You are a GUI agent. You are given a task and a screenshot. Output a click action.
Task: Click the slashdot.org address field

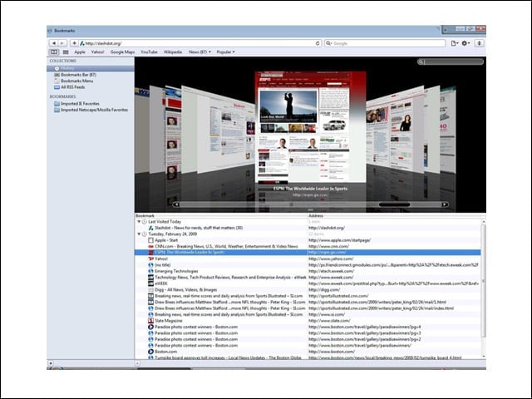coord(199,43)
